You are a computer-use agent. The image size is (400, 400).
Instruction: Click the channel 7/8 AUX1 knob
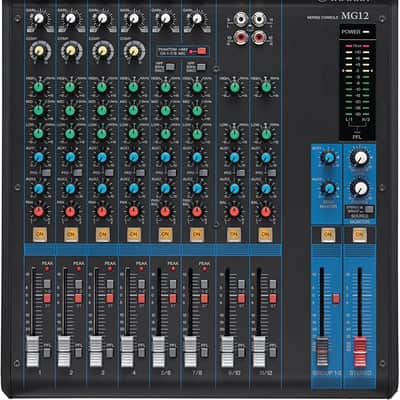(x=197, y=157)
